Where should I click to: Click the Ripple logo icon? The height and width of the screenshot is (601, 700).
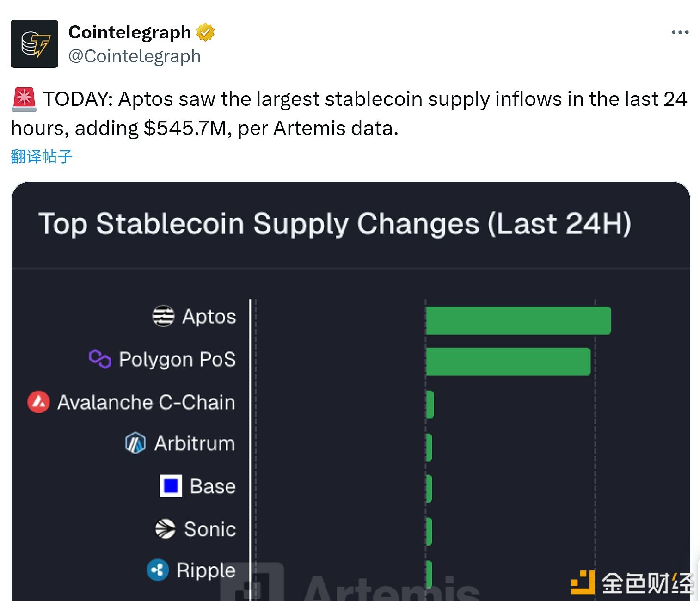point(158,570)
